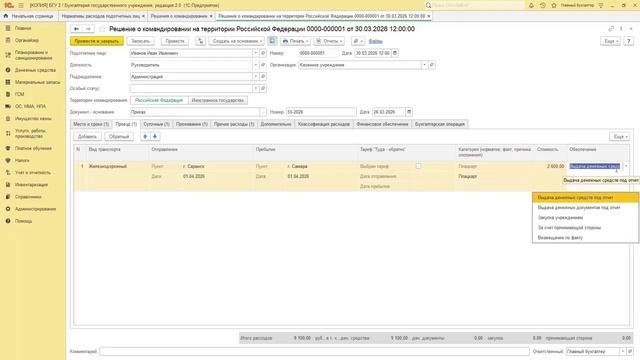
Task: Open the Главное section in the sidebar
Action: (x=23, y=28)
